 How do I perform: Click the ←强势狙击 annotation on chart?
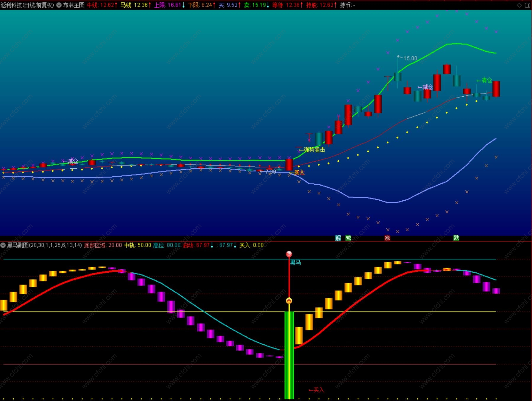tap(312, 150)
